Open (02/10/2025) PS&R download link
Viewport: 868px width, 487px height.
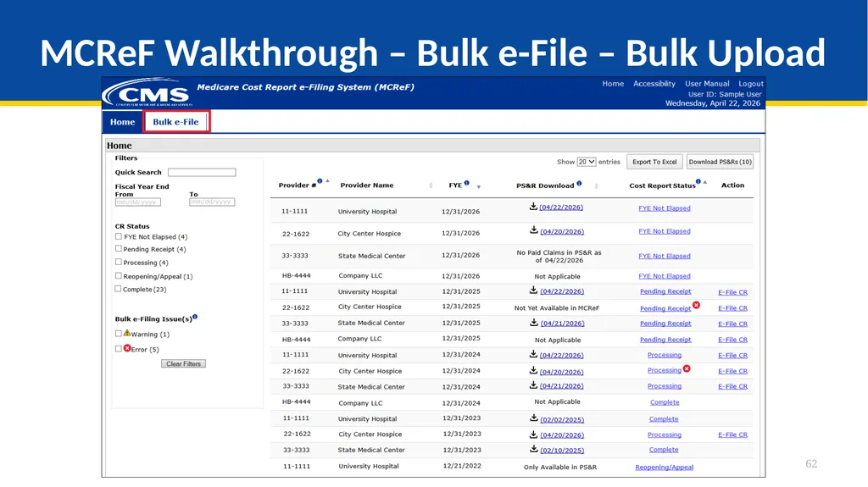pyautogui.click(x=562, y=451)
